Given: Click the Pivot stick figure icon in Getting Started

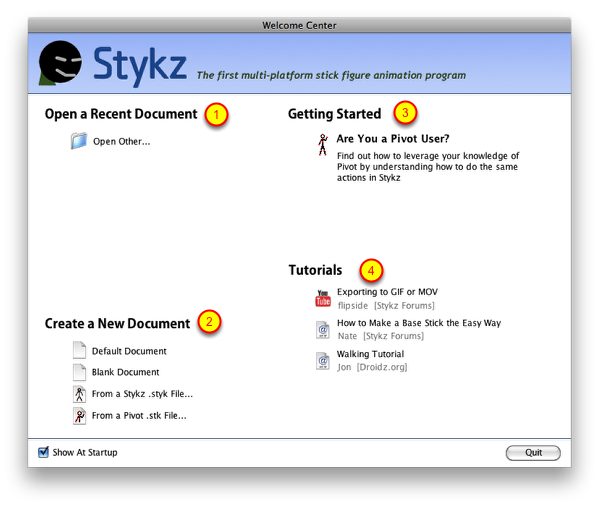Looking at the screenshot, I should click(x=323, y=145).
